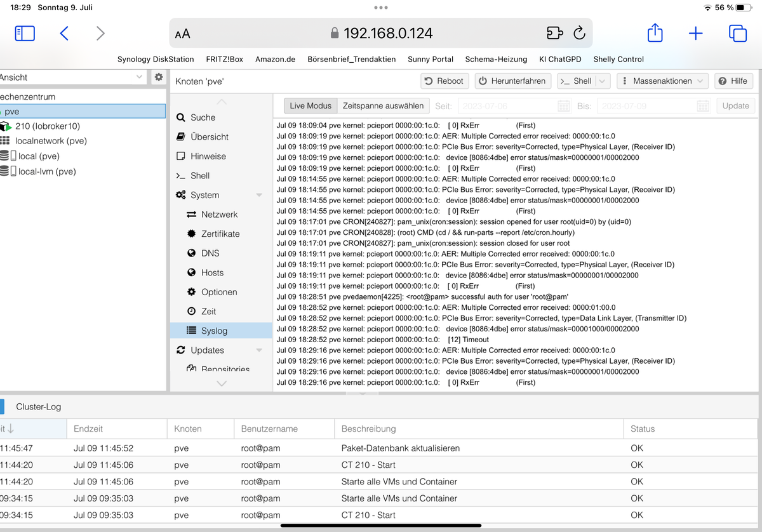Open the Synology DiskStation bookmark
The image size is (762, 532).
(156, 59)
